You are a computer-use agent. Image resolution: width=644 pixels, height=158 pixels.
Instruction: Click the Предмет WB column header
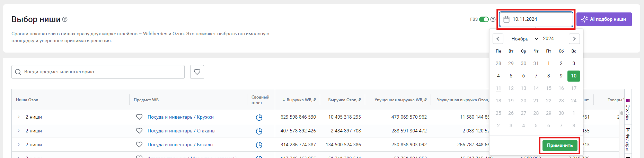click(146, 100)
